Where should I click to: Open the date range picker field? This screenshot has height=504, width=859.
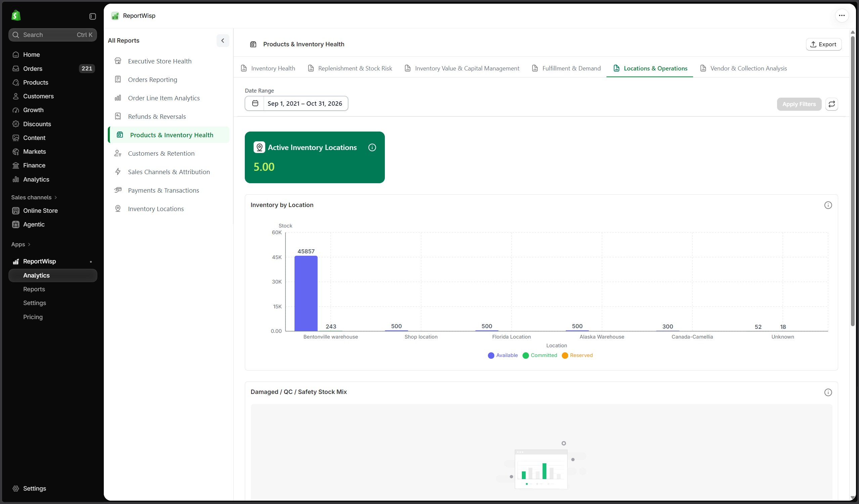296,104
